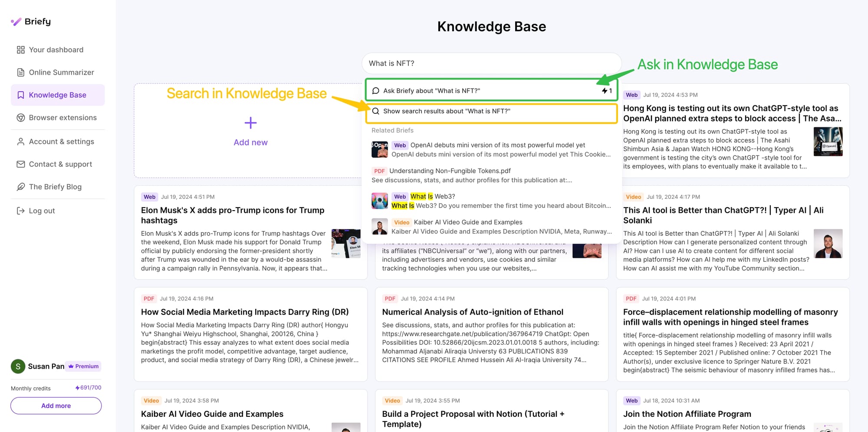Click the Monthly credits lightning icon
The width and height of the screenshot is (868, 432).
(77, 388)
